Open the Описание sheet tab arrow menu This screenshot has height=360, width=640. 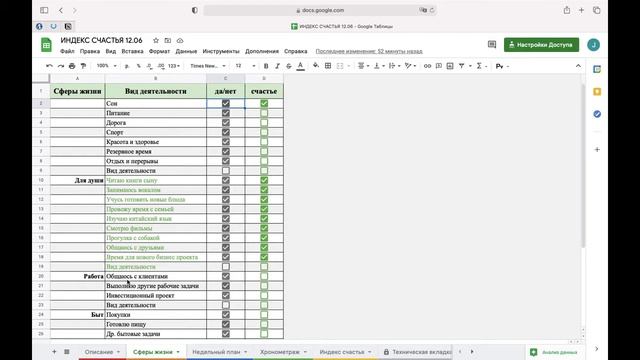(x=118, y=352)
